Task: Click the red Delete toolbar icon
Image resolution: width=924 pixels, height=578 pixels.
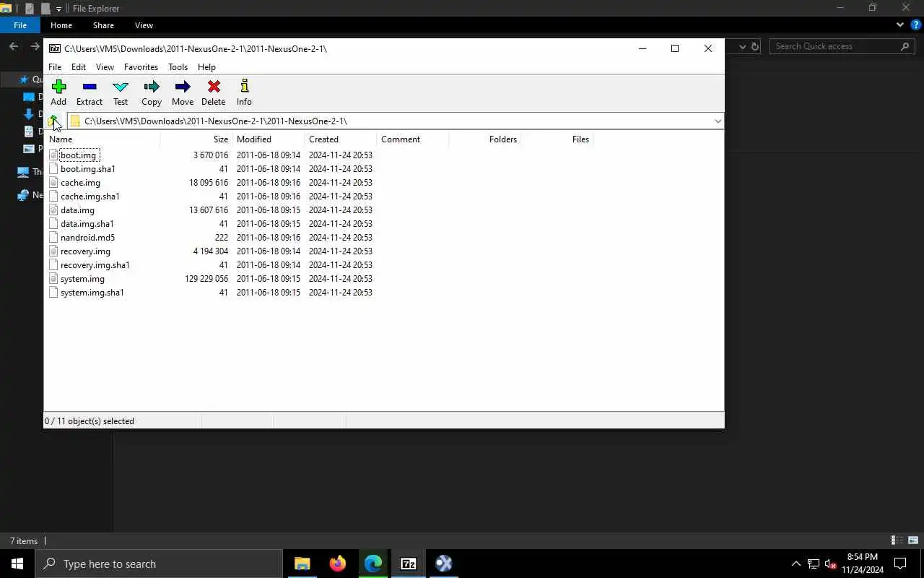Action: 214,87
